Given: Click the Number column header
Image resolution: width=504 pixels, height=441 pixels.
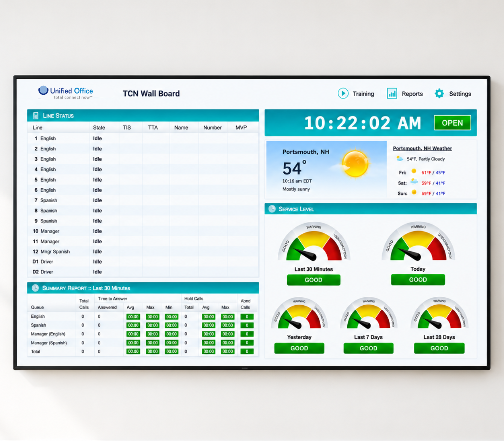Looking at the screenshot, I should [212, 127].
